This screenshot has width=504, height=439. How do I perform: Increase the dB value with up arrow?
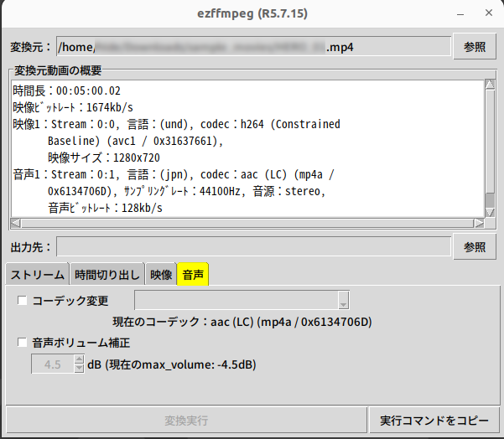click(x=80, y=360)
